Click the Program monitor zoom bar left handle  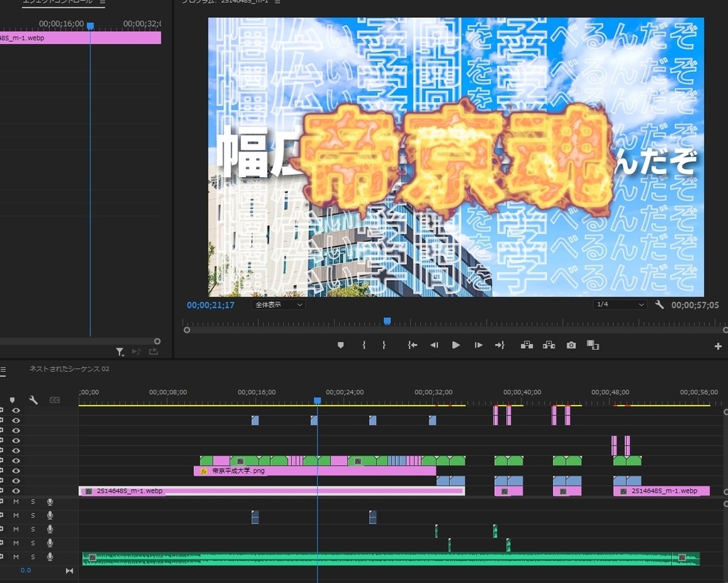click(x=187, y=330)
